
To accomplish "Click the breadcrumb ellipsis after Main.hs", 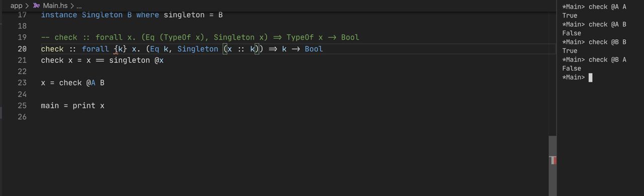I will click(78, 6).
